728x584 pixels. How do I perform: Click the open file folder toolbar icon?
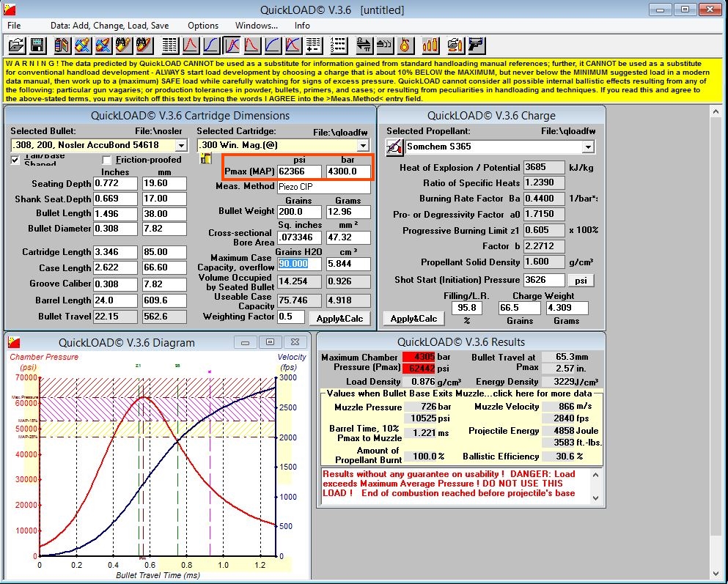click(x=16, y=45)
